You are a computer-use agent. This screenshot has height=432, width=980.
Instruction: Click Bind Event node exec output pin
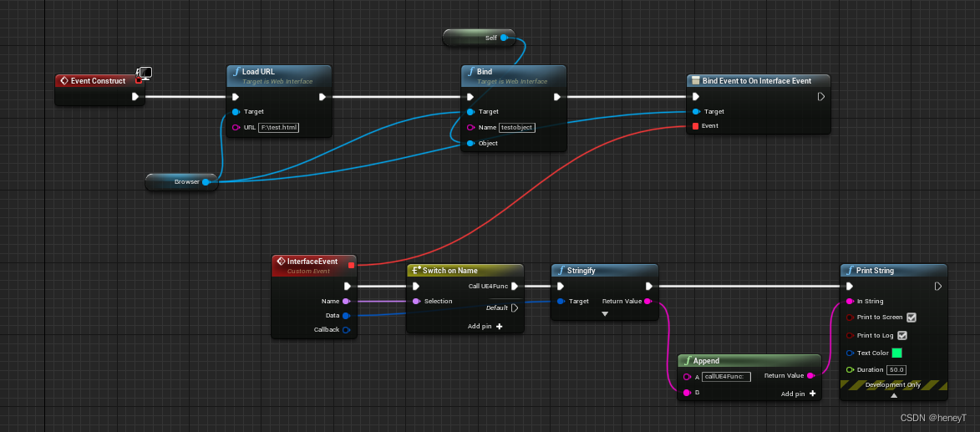(x=821, y=96)
